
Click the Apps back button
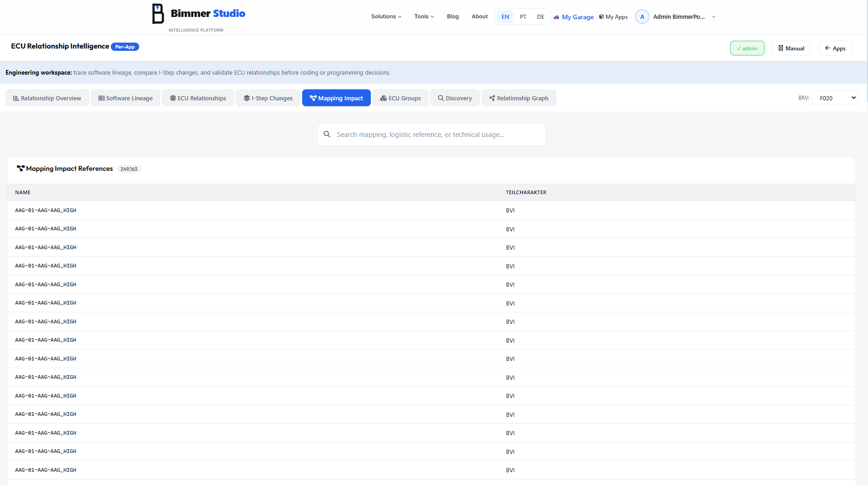click(835, 48)
